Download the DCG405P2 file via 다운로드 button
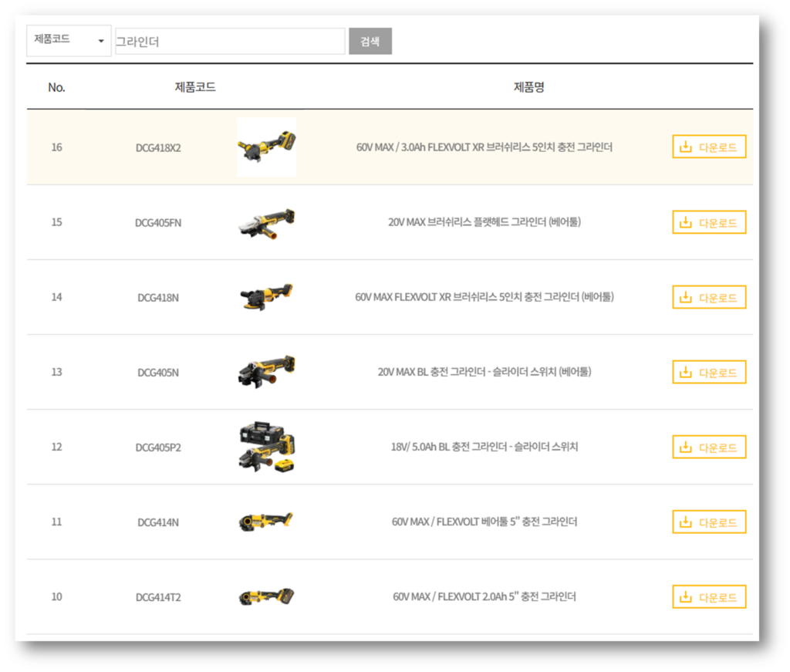This screenshot has height=672, width=790. point(709,447)
